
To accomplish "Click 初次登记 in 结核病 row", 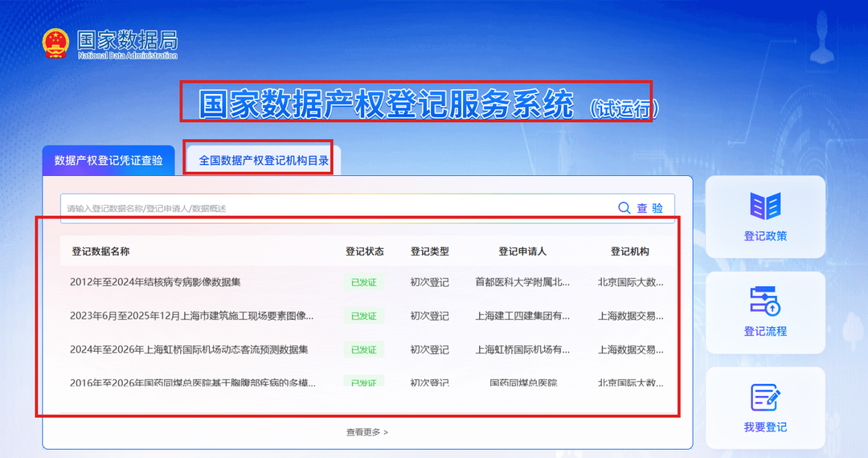I will tap(429, 282).
